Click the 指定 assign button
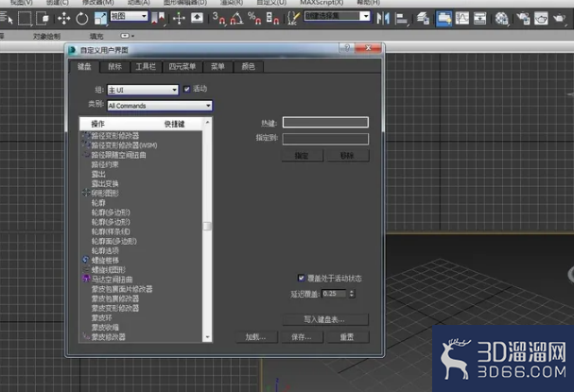This screenshot has height=392, width=574. pyautogui.click(x=303, y=156)
